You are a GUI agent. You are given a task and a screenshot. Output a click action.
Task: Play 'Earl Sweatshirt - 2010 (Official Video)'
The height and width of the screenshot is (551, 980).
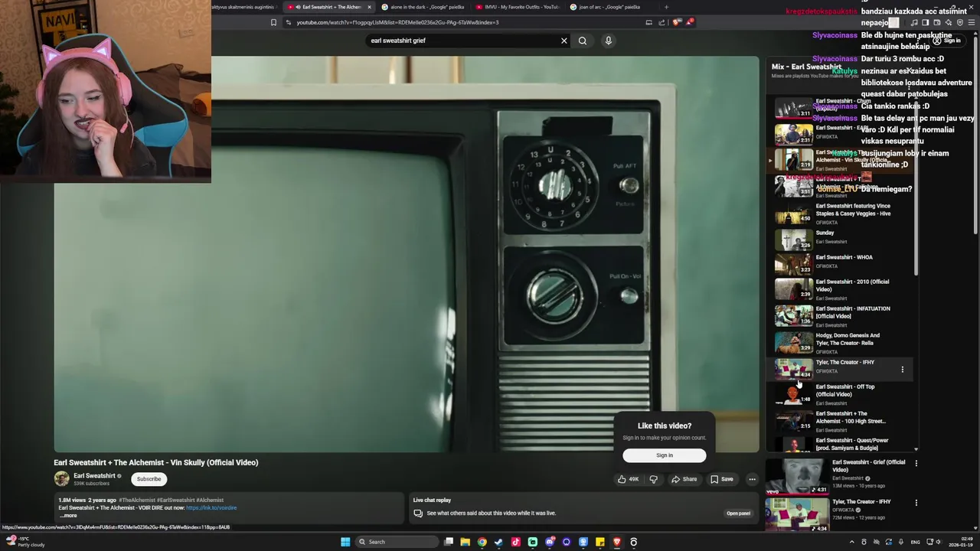coord(838,289)
